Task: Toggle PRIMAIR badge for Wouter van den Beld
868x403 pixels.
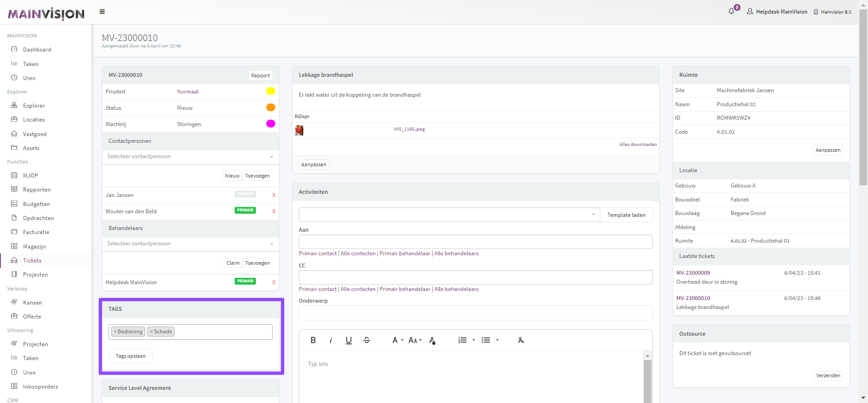Action: click(245, 211)
